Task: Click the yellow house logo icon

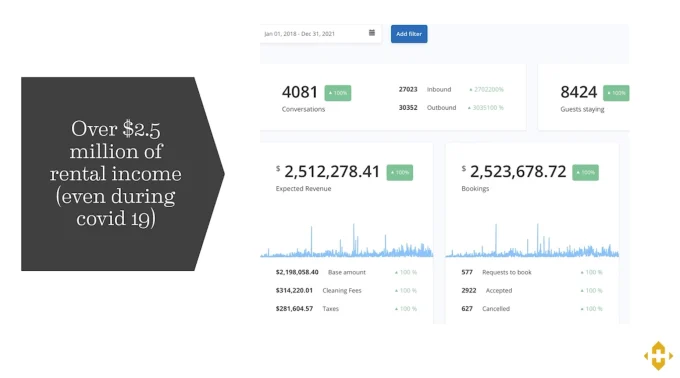Action: pyautogui.click(x=658, y=355)
